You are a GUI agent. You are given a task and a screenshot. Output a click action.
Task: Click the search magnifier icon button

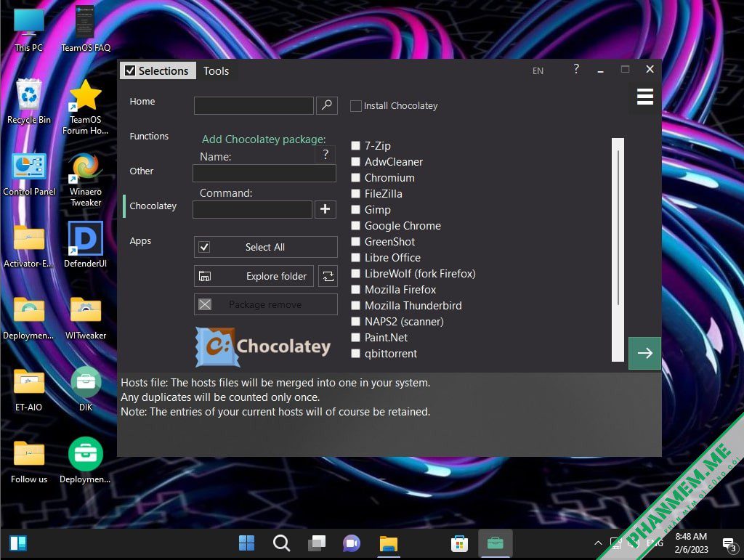326,105
